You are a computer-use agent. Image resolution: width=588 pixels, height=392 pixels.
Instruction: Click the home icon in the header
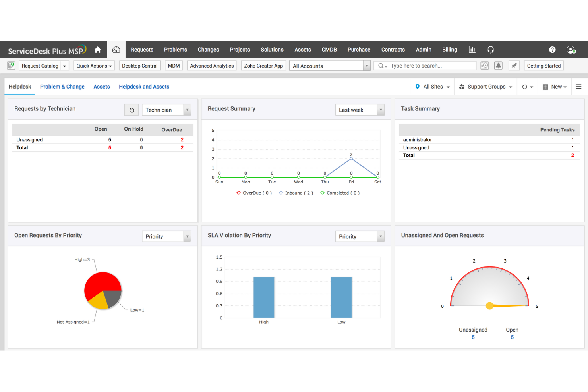(x=98, y=49)
